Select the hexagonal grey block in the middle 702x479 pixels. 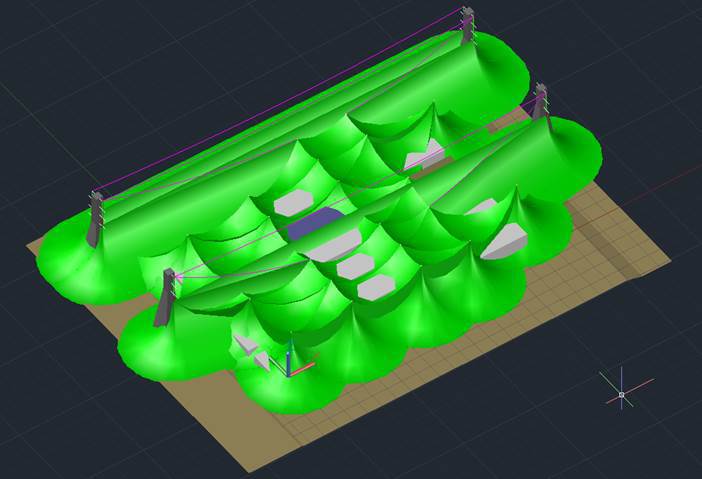click(x=355, y=266)
